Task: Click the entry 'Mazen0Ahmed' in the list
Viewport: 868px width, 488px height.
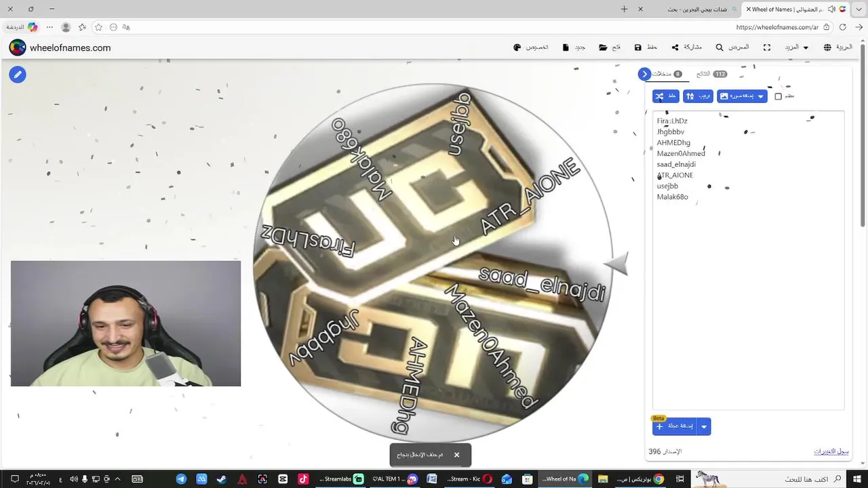Action: click(681, 154)
